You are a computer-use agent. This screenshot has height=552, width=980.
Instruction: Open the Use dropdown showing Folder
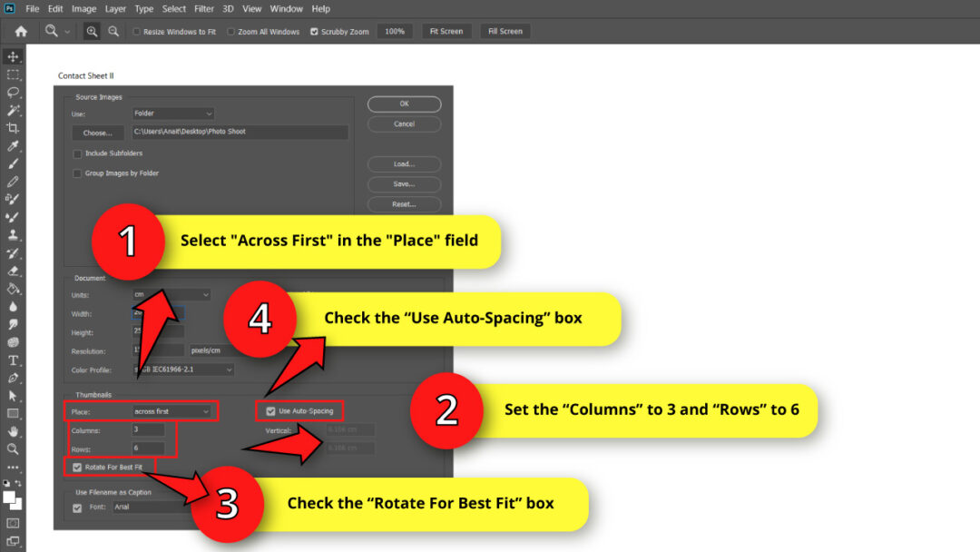click(x=172, y=113)
